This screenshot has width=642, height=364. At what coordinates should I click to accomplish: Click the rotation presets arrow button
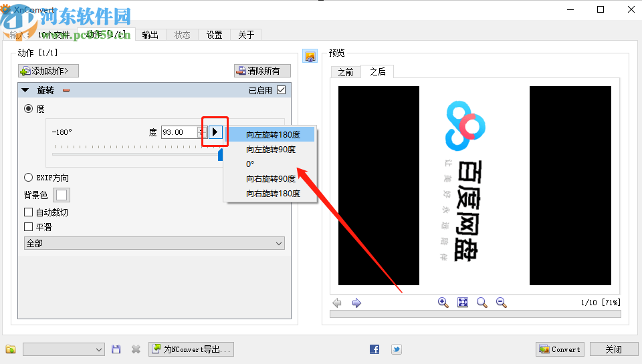(x=215, y=132)
